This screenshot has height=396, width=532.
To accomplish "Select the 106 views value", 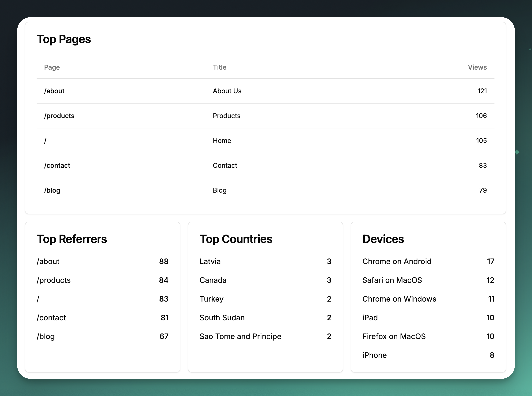I will 481,116.
